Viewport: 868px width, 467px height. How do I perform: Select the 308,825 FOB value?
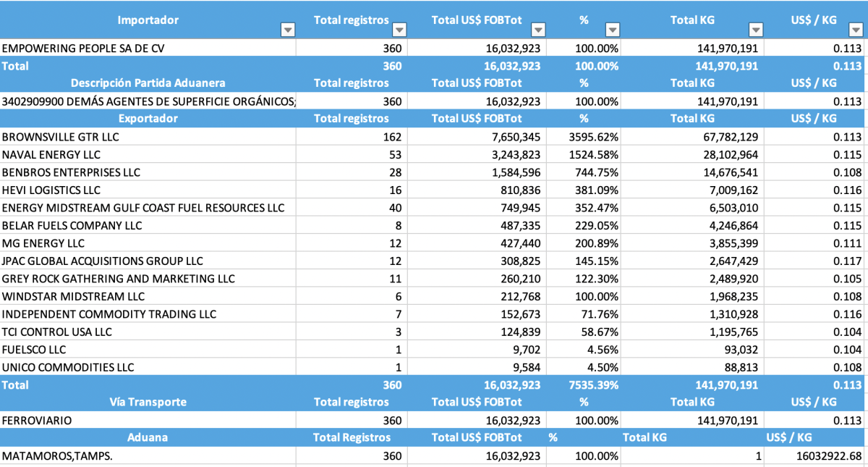tap(478, 261)
